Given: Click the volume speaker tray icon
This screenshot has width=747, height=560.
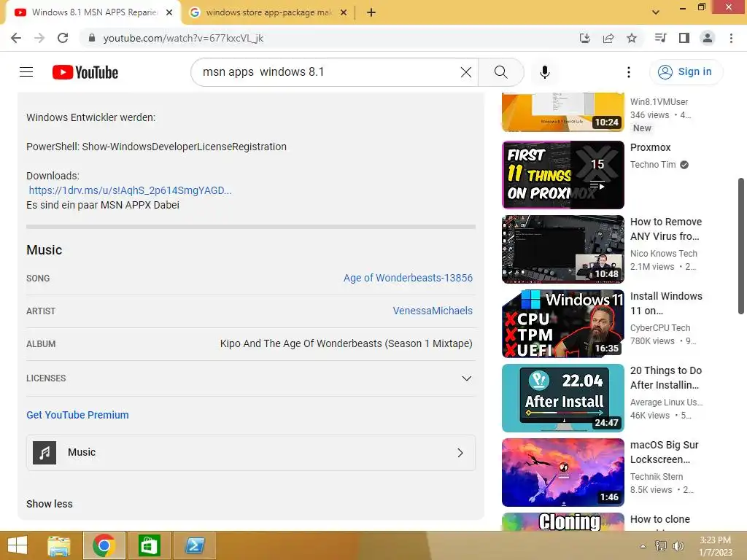Looking at the screenshot, I should pos(678,546).
